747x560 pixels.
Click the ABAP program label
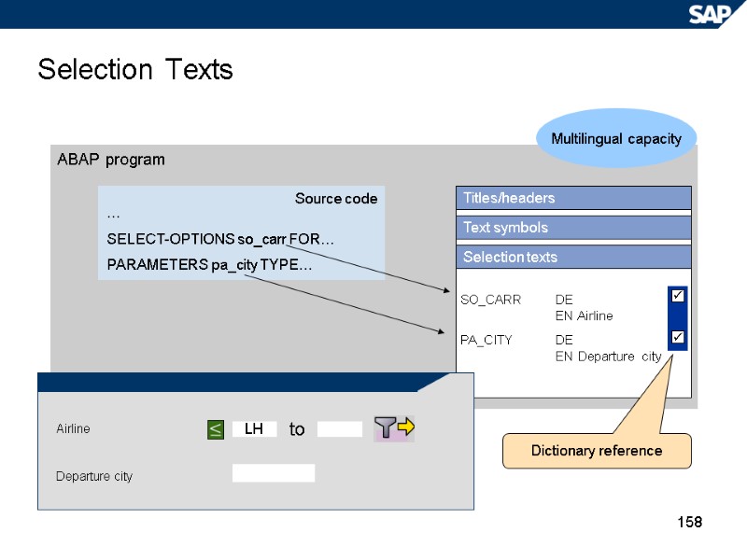point(111,160)
